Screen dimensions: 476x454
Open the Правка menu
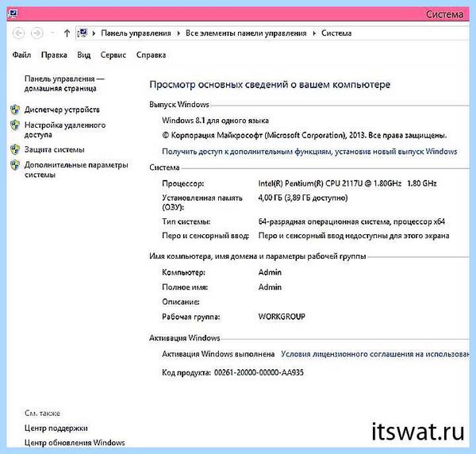(54, 55)
